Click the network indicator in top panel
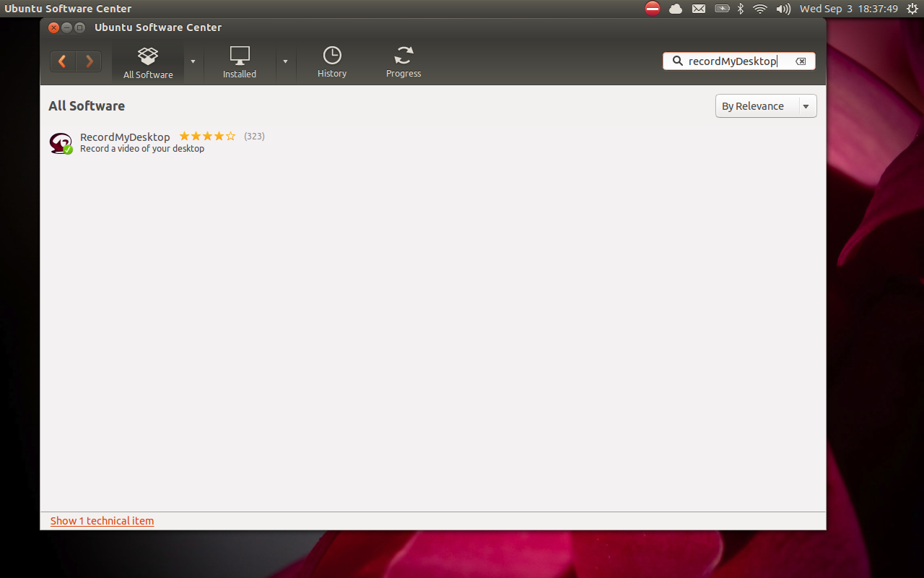 759,9
